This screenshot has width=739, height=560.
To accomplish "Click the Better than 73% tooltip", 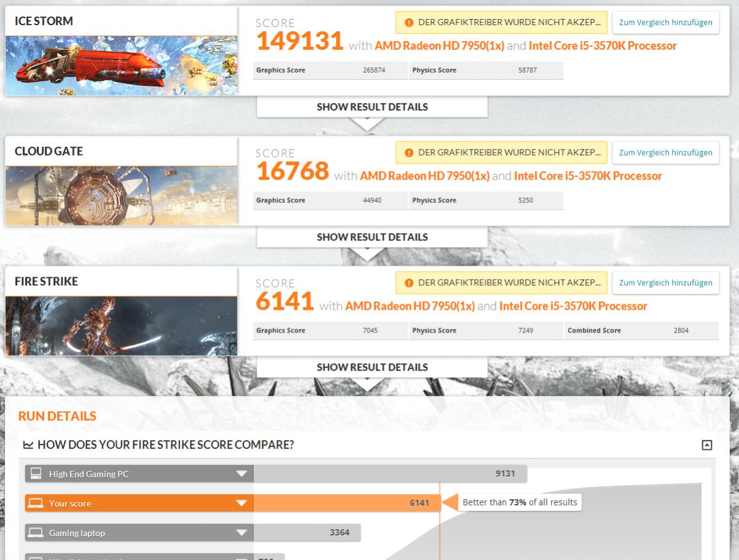I will (x=520, y=503).
